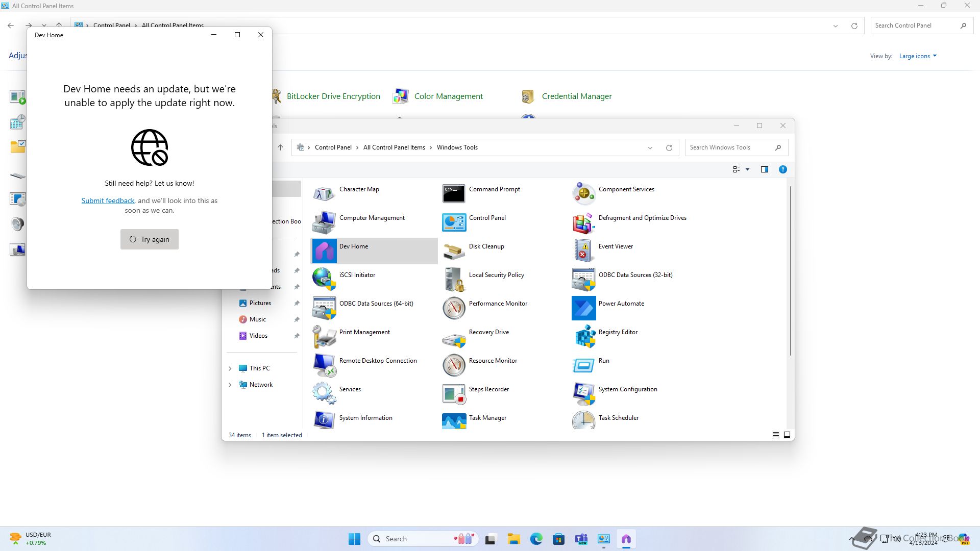Open Performance Monitor icon

tap(454, 308)
